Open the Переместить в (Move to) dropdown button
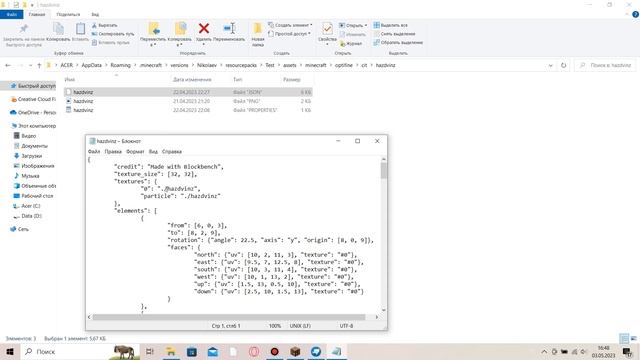 (x=153, y=34)
